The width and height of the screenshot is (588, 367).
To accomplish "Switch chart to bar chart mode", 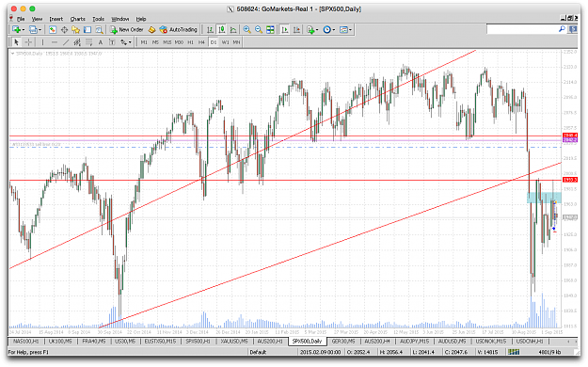I will pyautogui.click(x=210, y=30).
